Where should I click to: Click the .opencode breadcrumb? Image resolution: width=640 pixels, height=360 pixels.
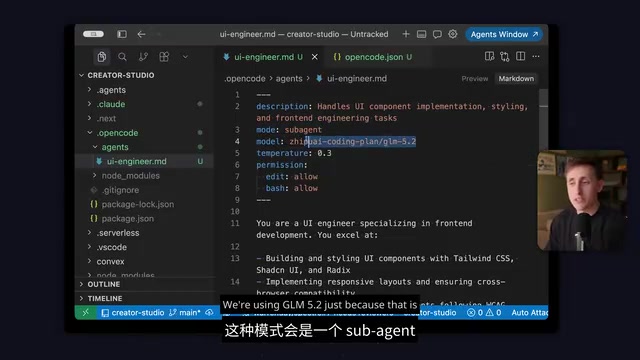tap(245, 78)
